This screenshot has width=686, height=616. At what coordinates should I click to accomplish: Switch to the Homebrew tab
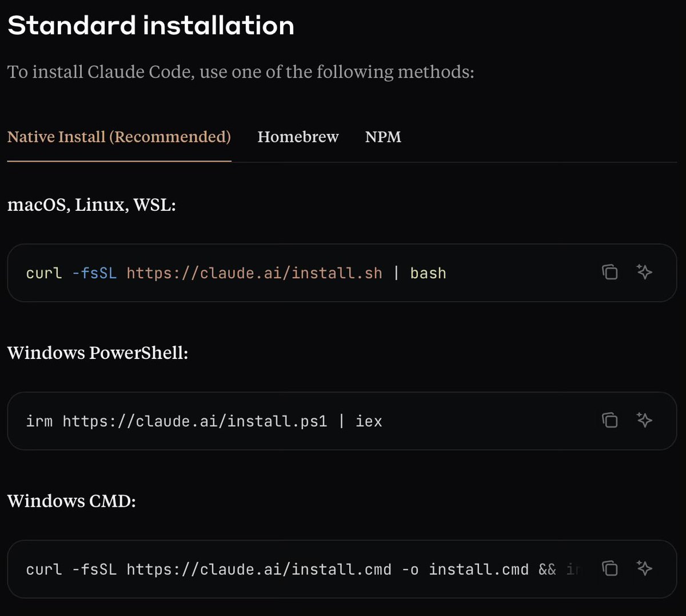pyautogui.click(x=298, y=137)
